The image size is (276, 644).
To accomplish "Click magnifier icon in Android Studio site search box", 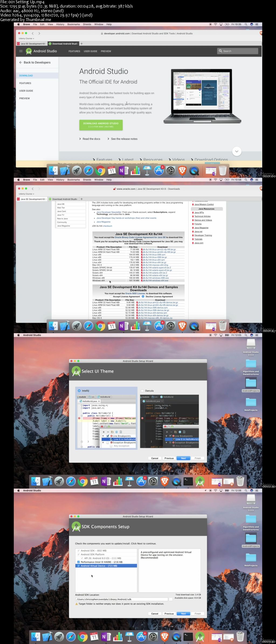I will pos(220,51).
